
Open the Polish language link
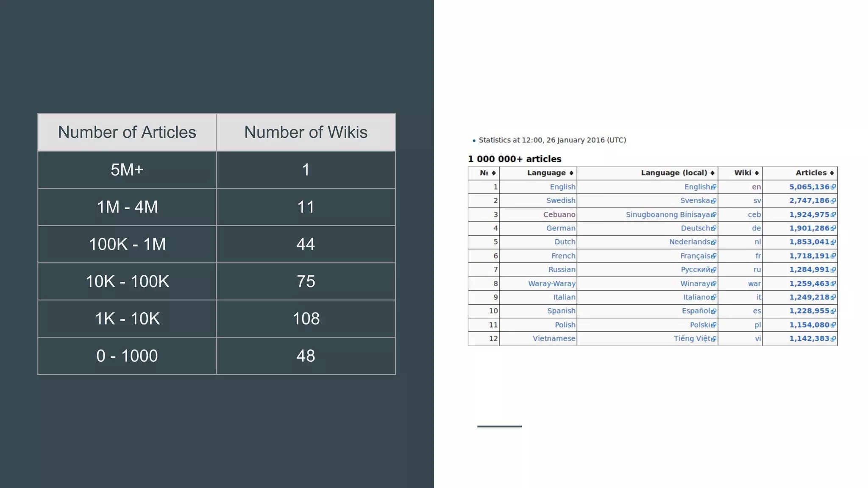pyautogui.click(x=565, y=325)
